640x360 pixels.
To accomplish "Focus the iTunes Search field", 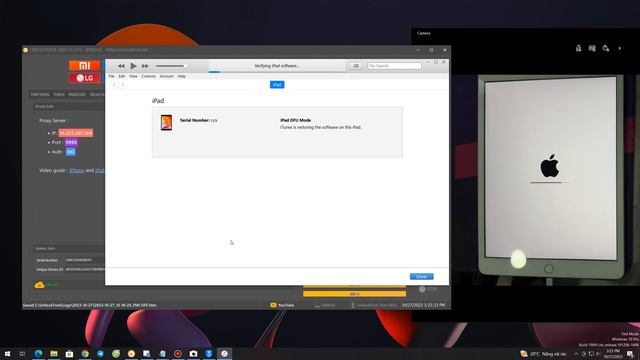I will tap(394, 66).
